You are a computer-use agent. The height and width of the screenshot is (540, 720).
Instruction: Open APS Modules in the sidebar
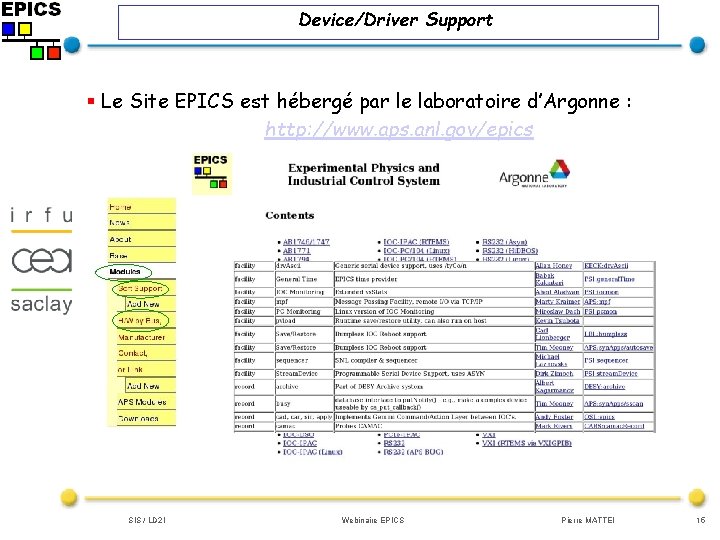click(x=142, y=402)
